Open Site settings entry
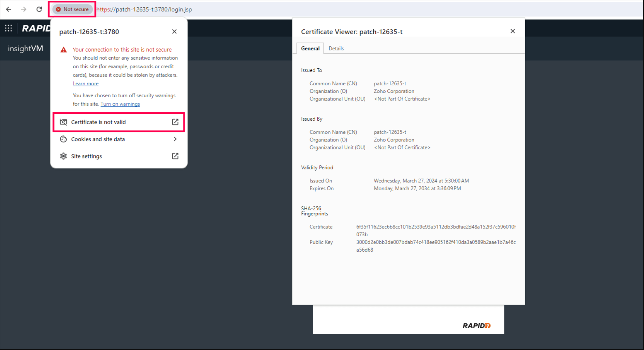 (x=119, y=156)
